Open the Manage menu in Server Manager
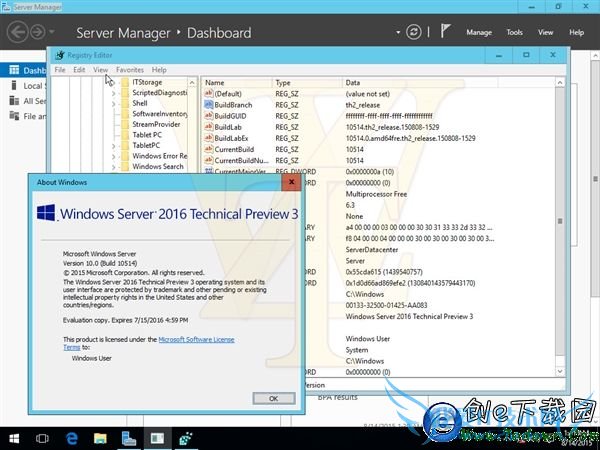The height and width of the screenshot is (450, 600). [479, 33]
